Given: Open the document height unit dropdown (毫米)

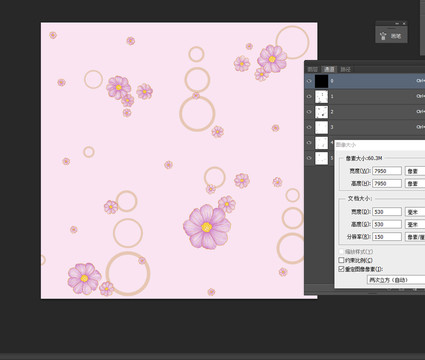Looking at the screenshot, I should pyautogui.click(x=415, y=224).
